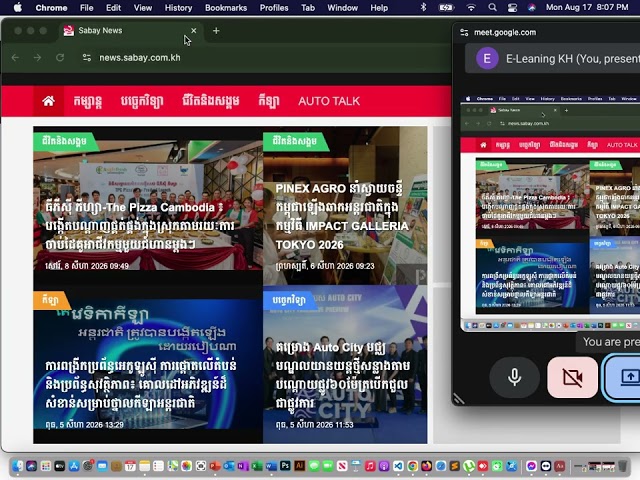Click the date and time clock
640x480 pixels.
587,7
